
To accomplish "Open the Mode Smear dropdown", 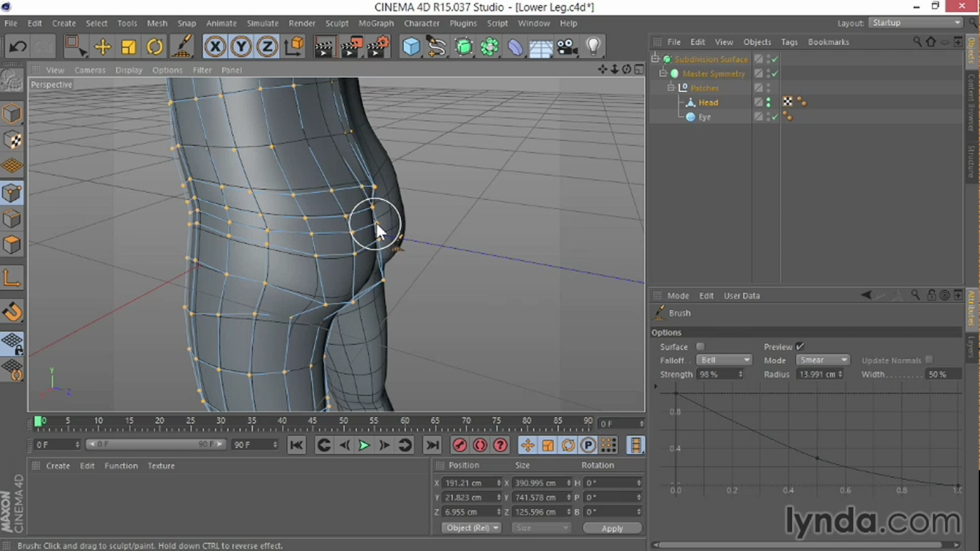I will pyautogui.click(x=823, y=360).
